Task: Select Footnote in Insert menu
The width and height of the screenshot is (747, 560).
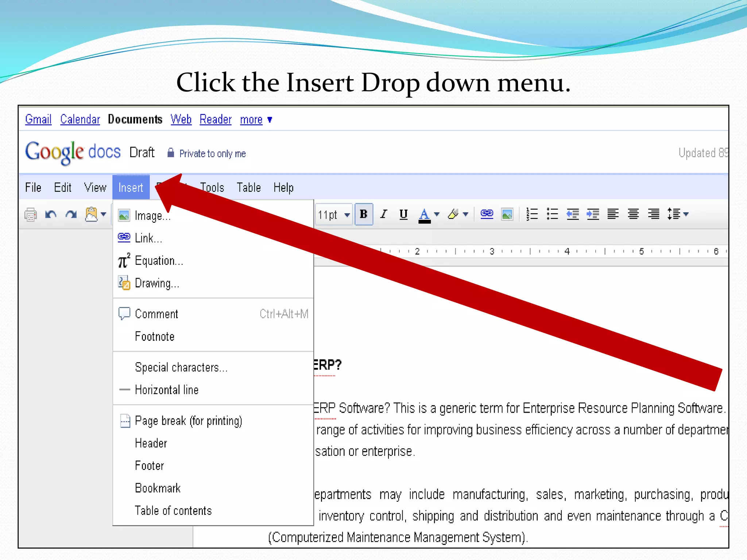Action: click(x=213, y=337)
